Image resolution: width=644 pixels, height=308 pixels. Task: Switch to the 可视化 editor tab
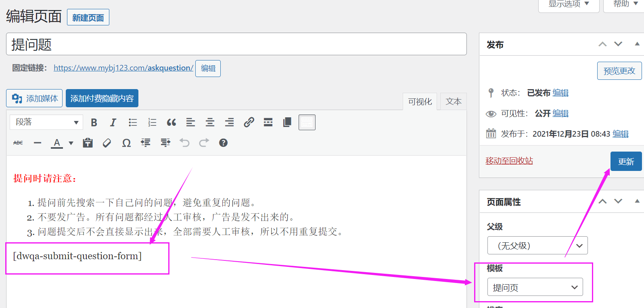pyautogui.click(x=420, y=102)
